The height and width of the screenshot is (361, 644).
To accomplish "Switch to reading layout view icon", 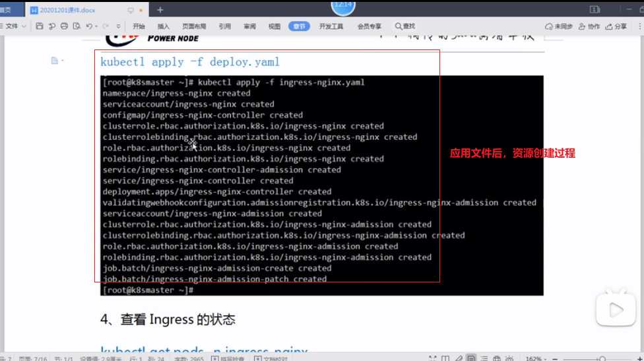I will [x=445, y=358].
